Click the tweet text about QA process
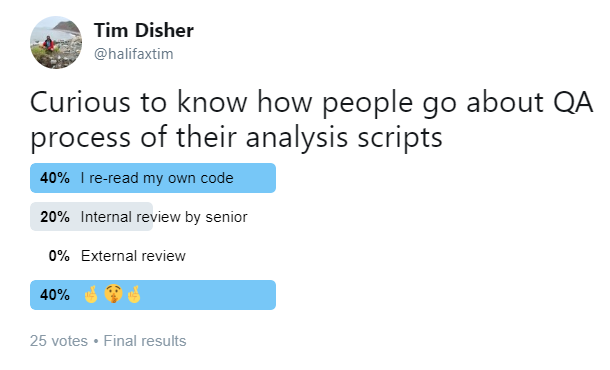Image resolution: width=610 pixels, height=370 pixels. (311, 120)
